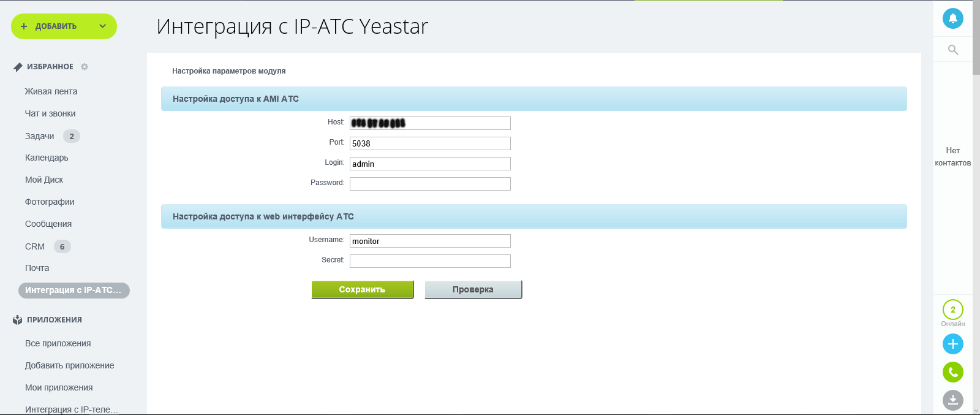Click the Нет контактов text

953,156
